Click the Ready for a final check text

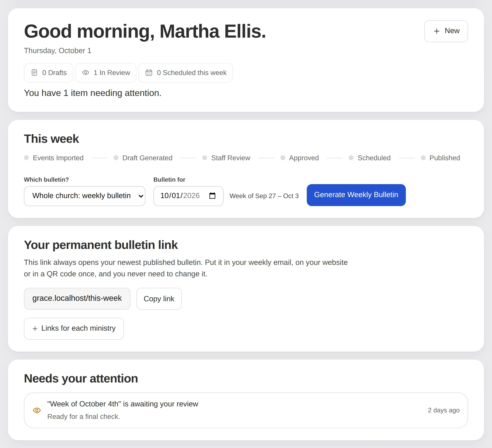pyautogui.click(x=84, y=417)
